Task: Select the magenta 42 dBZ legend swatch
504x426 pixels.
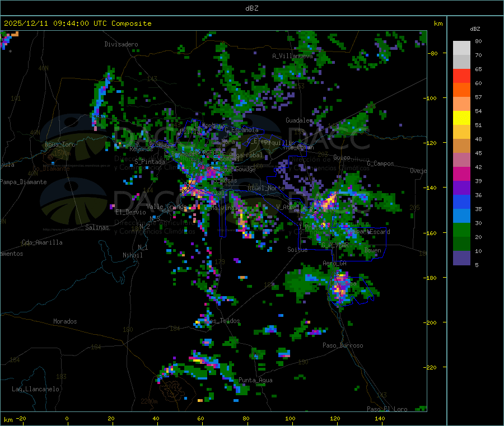Action: click(461, 174)
